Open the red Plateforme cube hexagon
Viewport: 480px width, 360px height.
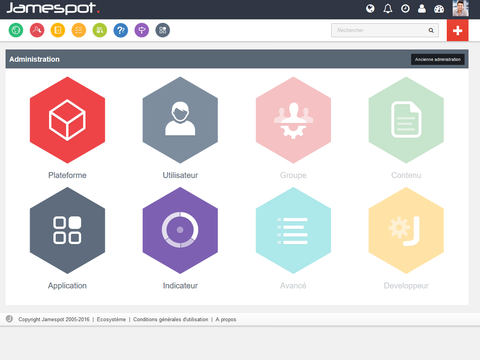(x=67, y=120)
